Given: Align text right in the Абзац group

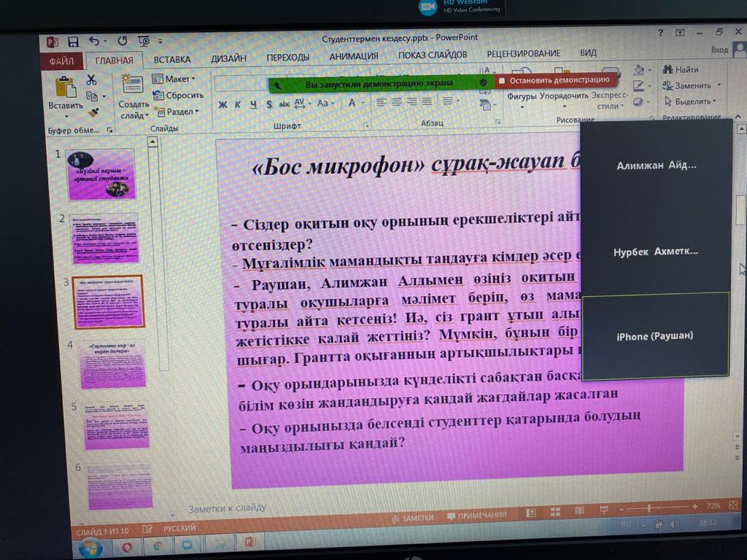Looking at the screenshot, I should pos(412,101).
